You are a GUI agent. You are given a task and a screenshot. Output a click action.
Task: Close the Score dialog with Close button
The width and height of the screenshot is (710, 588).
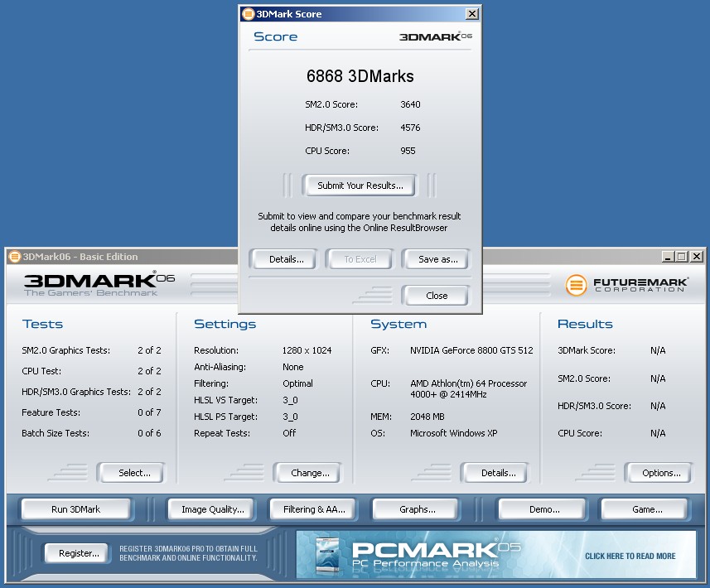point(437,296)
